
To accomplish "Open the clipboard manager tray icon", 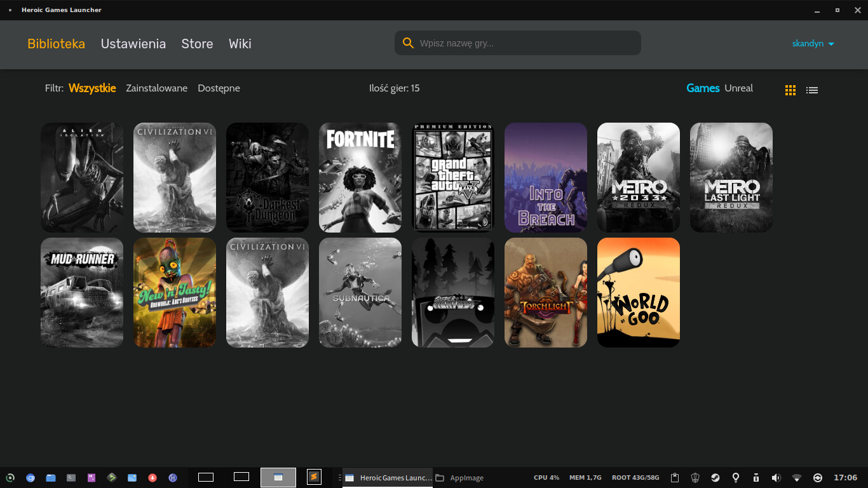I will click(675, 478).
